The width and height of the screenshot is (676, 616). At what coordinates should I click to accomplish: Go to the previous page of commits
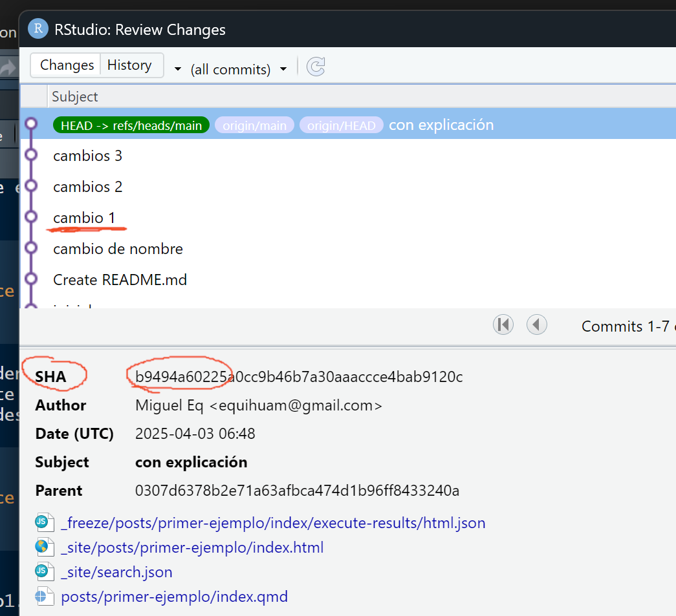(x=537, y=324)
